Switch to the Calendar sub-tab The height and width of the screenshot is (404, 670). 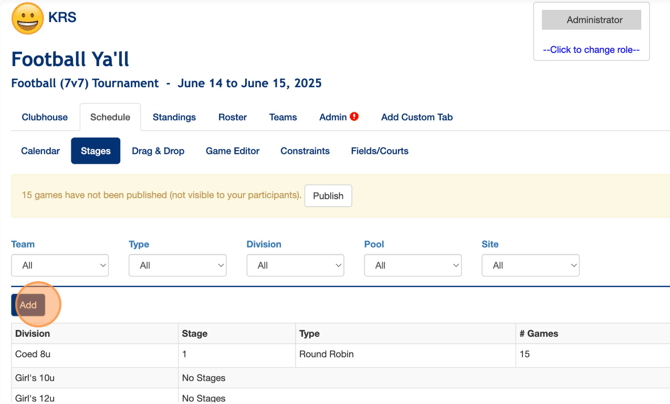tap(41, 151)
